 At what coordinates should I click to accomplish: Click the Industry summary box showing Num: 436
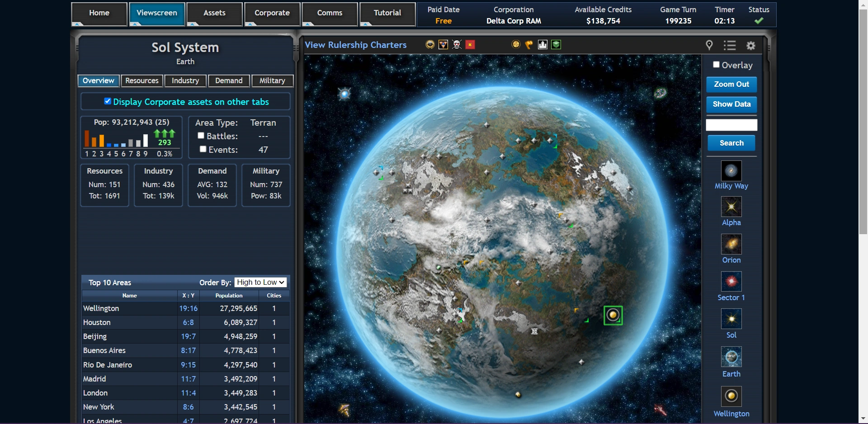[158, 185]
